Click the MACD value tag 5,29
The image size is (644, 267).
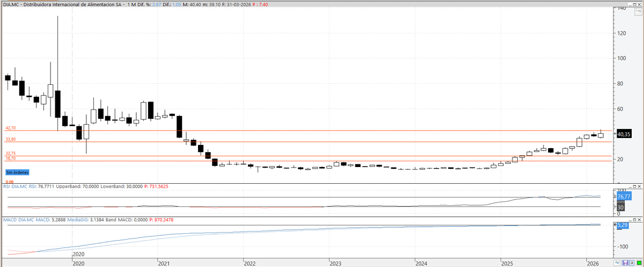[x=623, y=225]
